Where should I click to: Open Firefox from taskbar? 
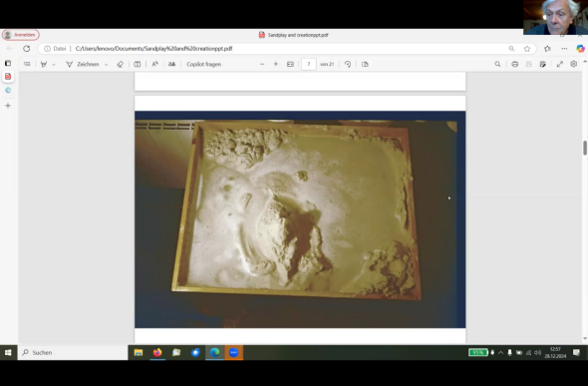(157, 353)
